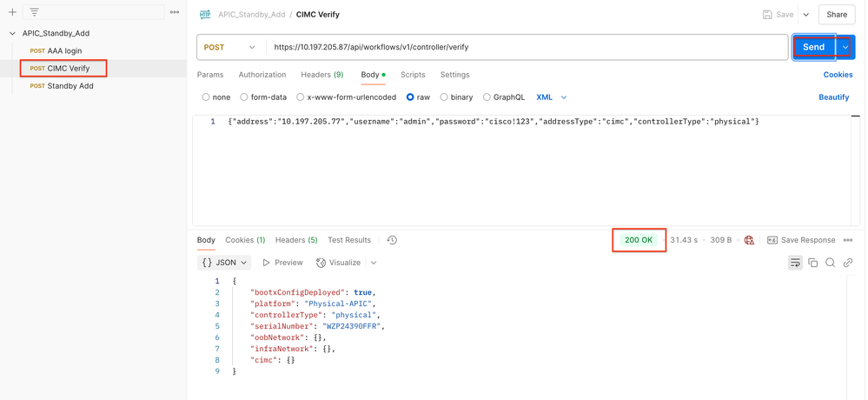Click the JSON braces format icon

click(x=208, y=263)
